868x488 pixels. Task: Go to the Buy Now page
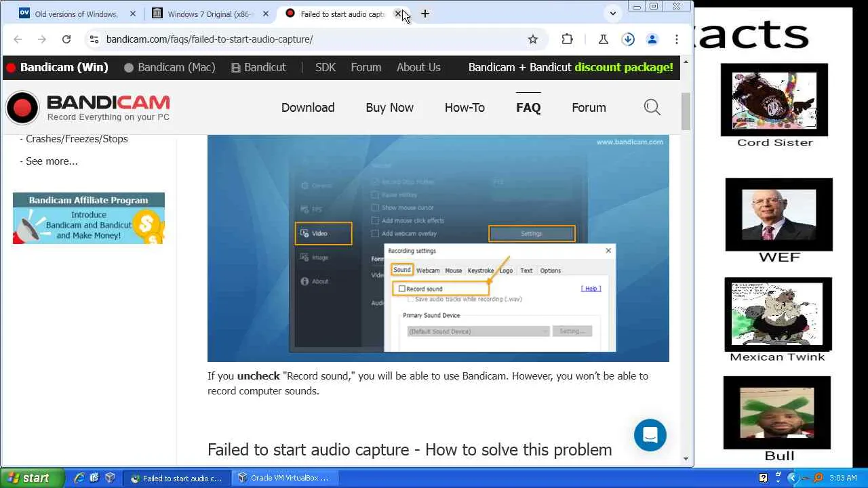click(x=389, y=108)
